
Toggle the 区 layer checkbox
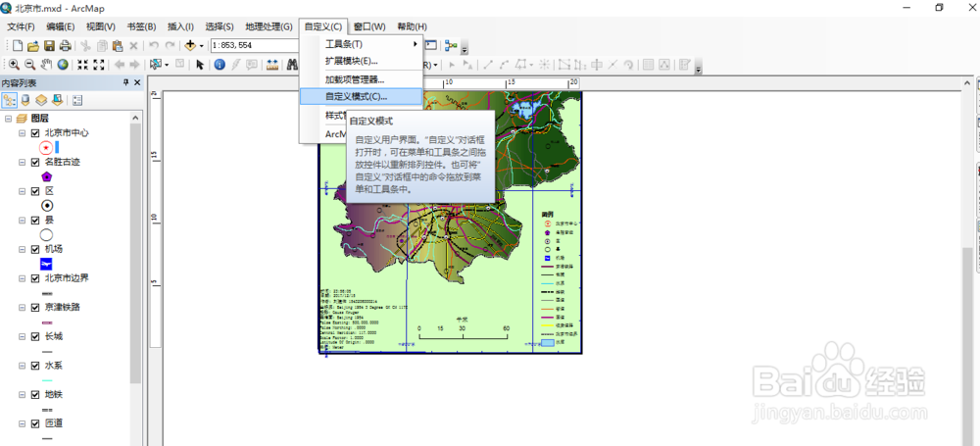35,191
